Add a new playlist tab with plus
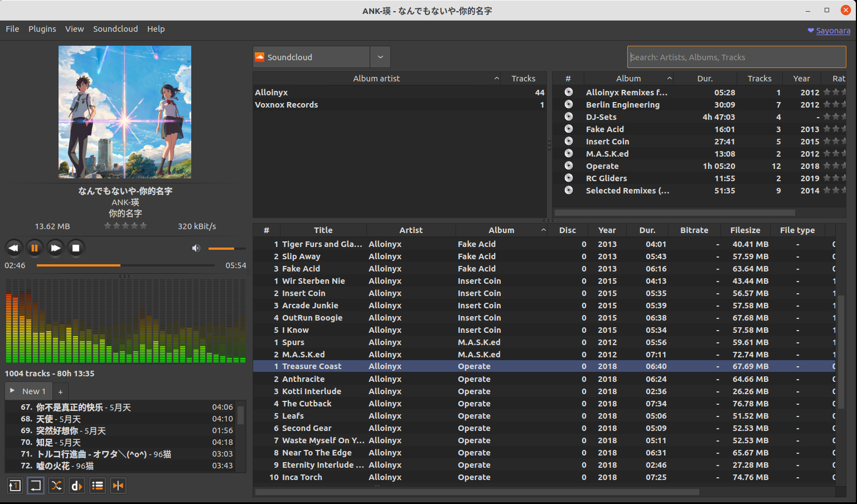Viewport: 857px width, 504px height. click(x=60, y=392)
